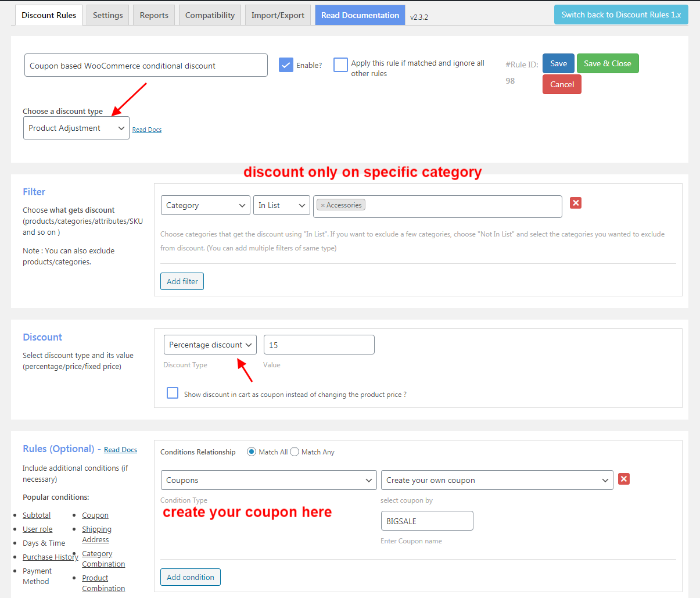Open the 'Create your own coupon' dropdown
The width and height of the screenshot is (700, 598).
point(497,479)
